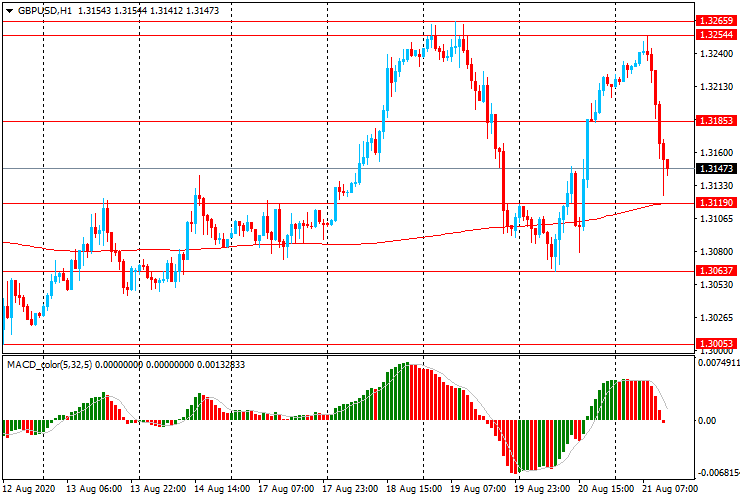Select the 1.31853 horizontal level label
This screenshot has width=740, height=500.
click(716, 121)
